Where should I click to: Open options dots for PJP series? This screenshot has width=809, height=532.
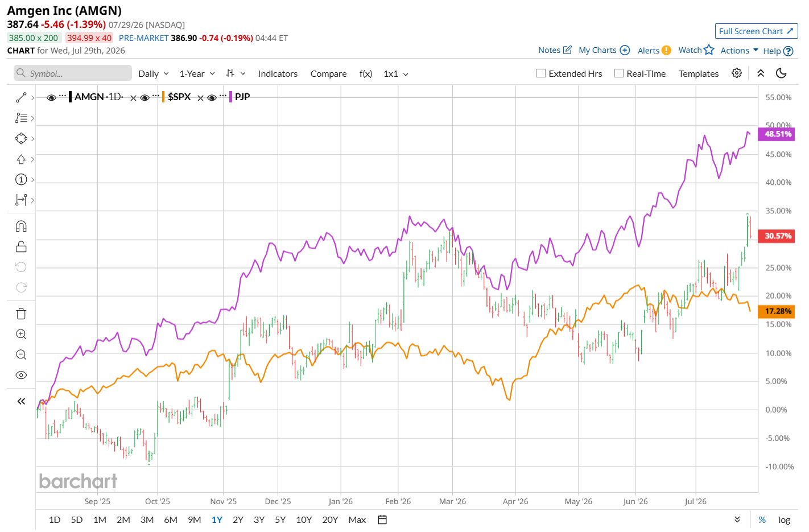[223, 96]
